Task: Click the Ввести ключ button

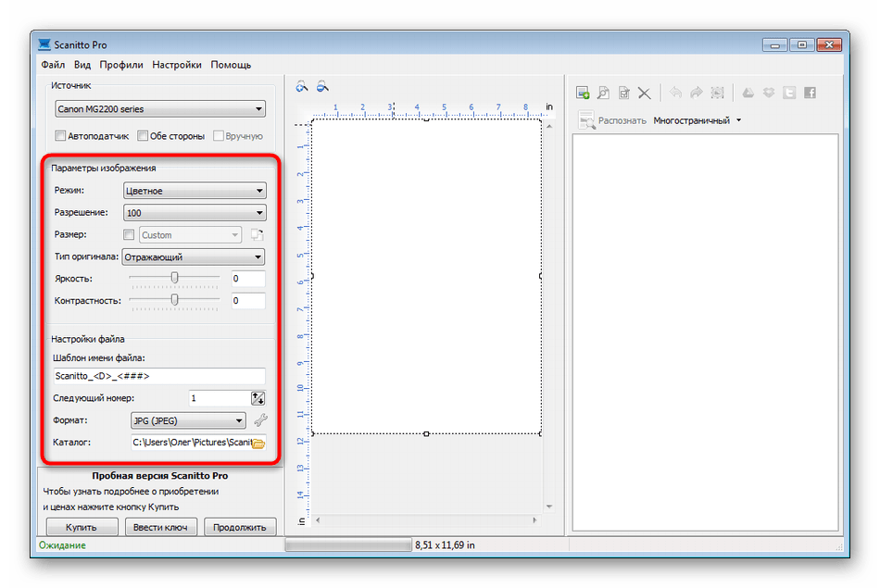Action: click(161, 527)
